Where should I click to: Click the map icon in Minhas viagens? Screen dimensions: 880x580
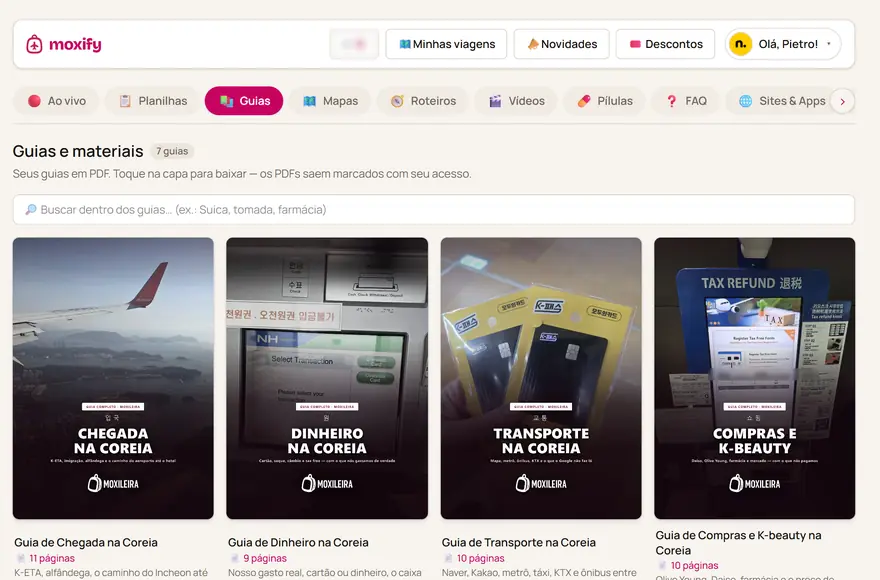(x=405, y=44)
